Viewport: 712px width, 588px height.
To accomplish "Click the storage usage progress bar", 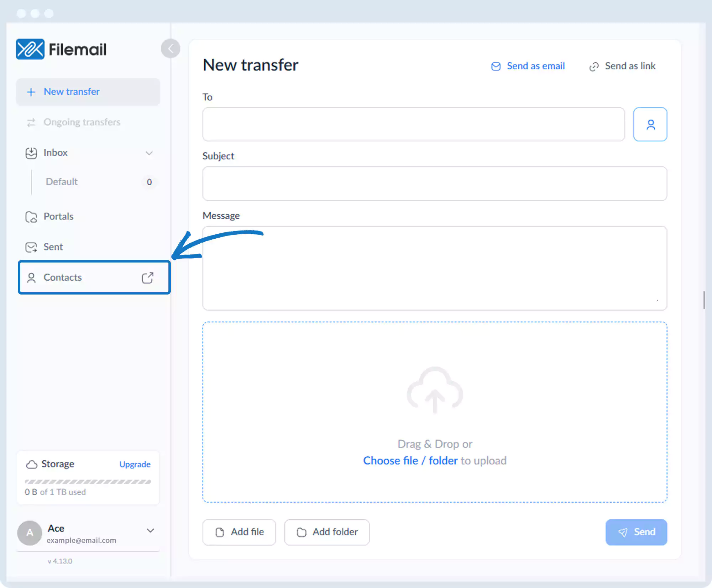I will (x=88, y=482).
